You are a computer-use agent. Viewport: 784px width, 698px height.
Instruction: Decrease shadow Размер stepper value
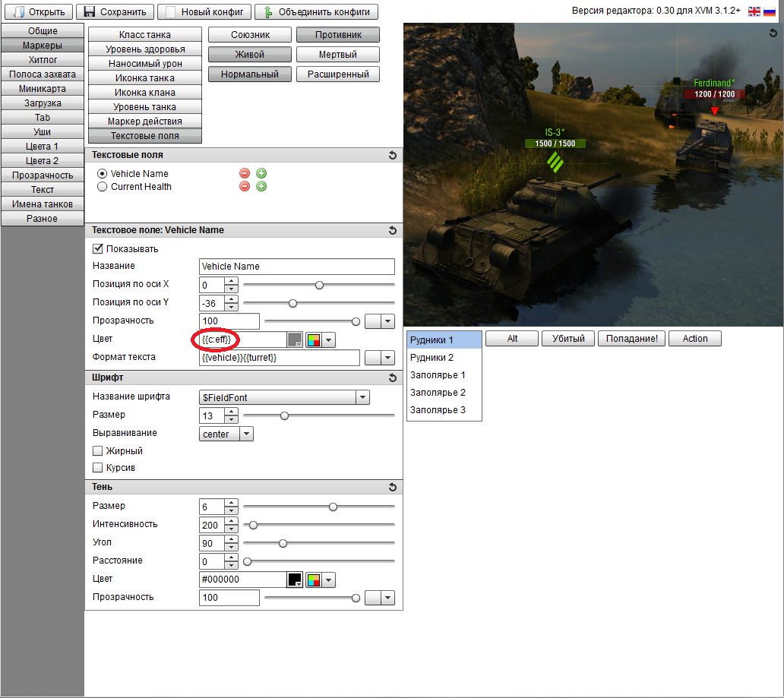pyautogui.click(x=231, y=511)
